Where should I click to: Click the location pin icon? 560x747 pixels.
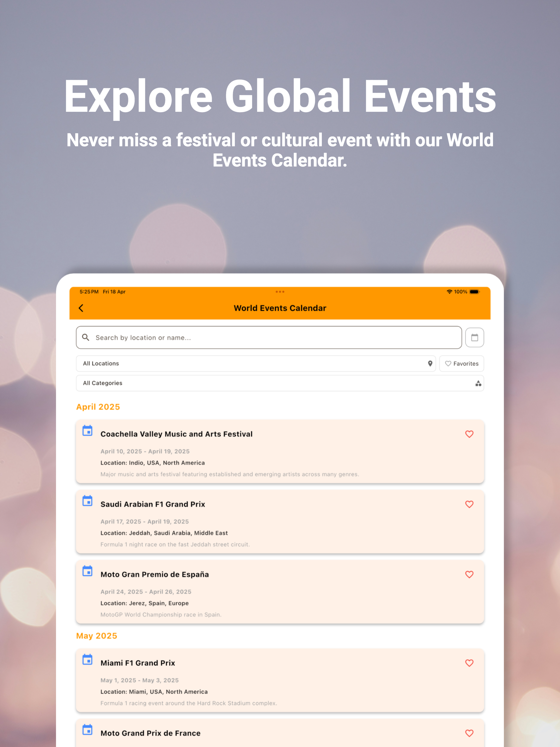click(430, 363)
